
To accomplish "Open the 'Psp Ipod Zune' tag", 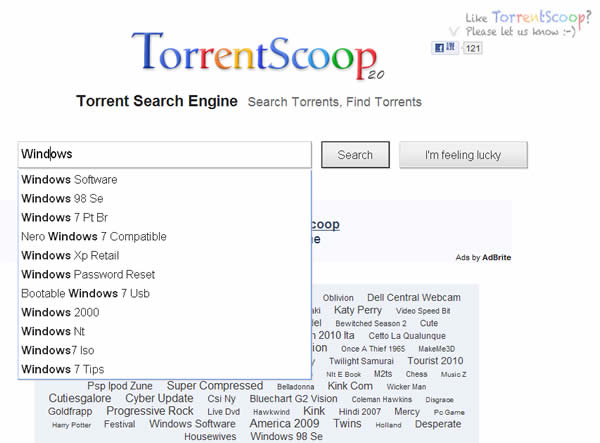I will (x=120, y=386).
